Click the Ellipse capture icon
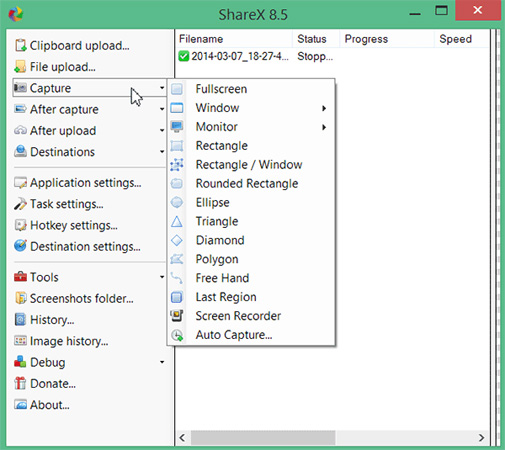The width and height of the screenshot is (505, 450). pyautogui.click(x=177, y=202)
